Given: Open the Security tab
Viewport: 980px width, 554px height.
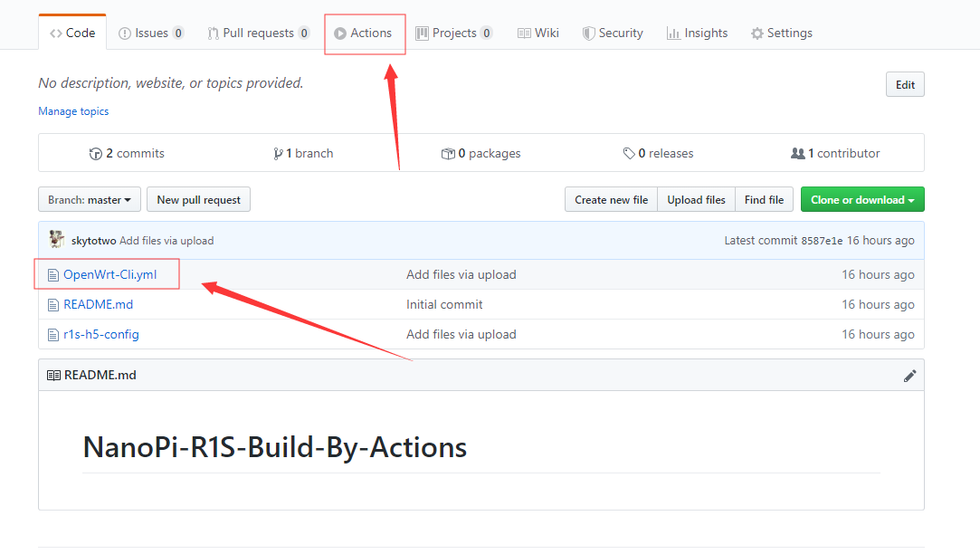Looking at the screenshot, I should click(x=613, y=33).
